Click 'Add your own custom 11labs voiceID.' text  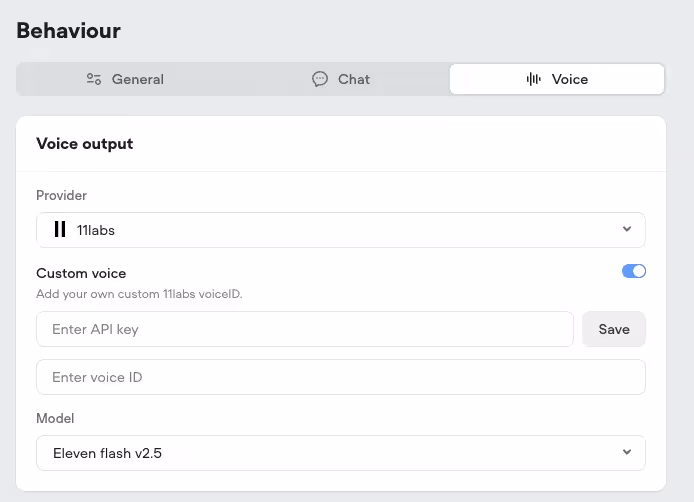139,294
